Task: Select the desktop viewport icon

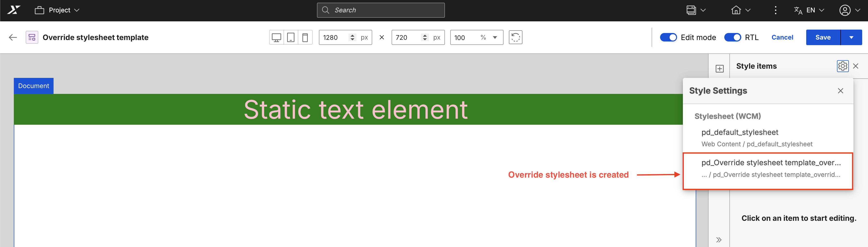Action: 276,37
